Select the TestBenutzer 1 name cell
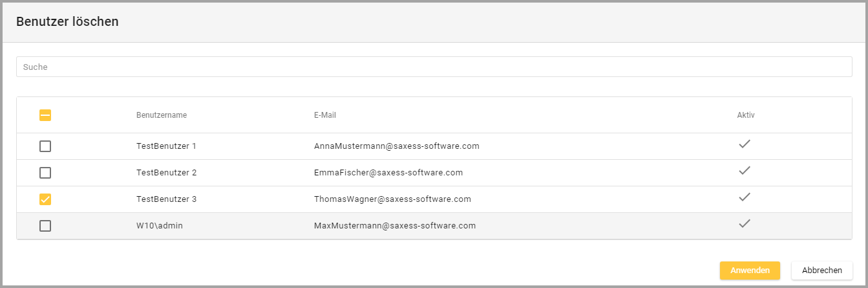The image size is (868, 288). coord(166,146)
